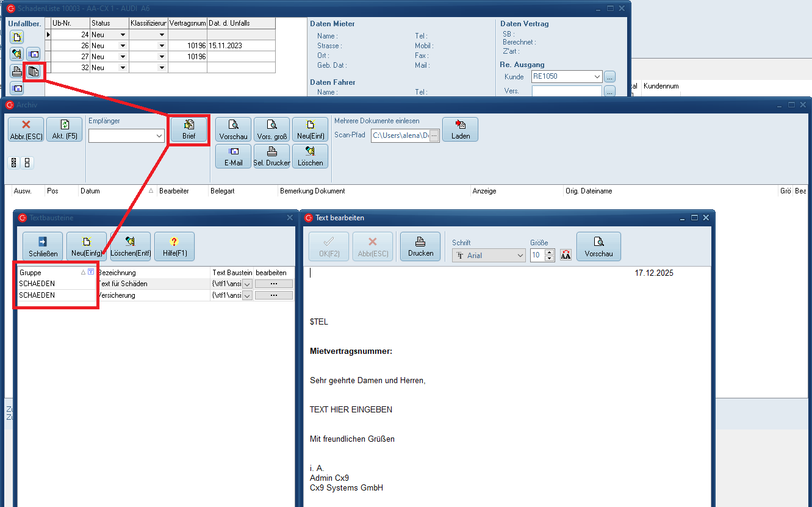Click the Vors. groß large preview button

pyautogui.click(x=271, y=129)
